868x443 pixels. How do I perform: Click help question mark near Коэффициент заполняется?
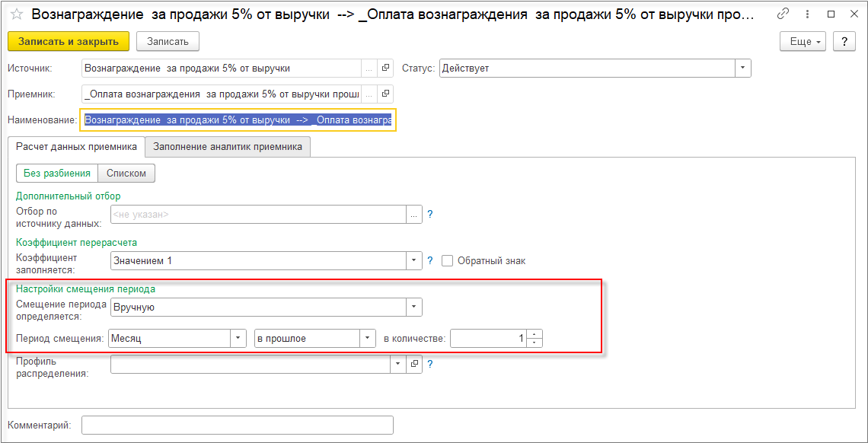(x=430, y=261)
